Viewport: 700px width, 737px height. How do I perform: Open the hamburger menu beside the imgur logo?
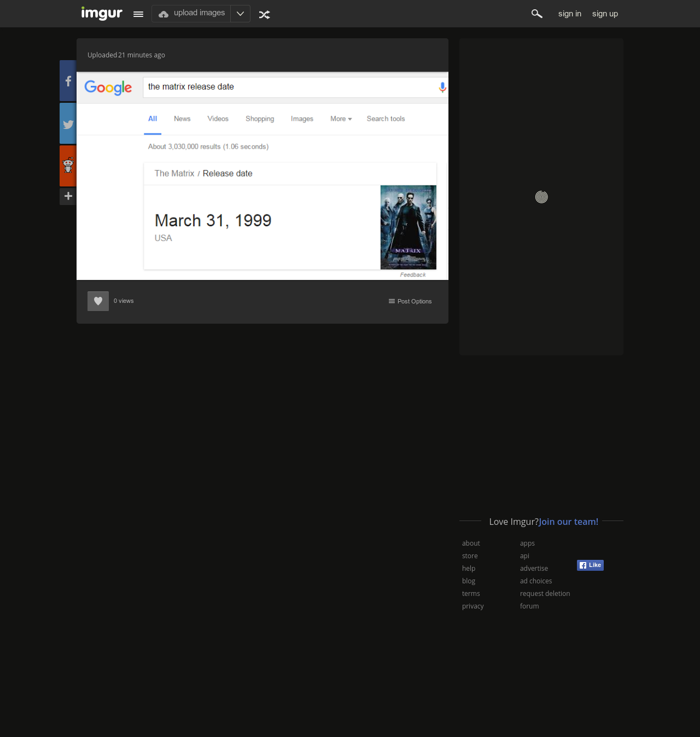tap(138, 14)
